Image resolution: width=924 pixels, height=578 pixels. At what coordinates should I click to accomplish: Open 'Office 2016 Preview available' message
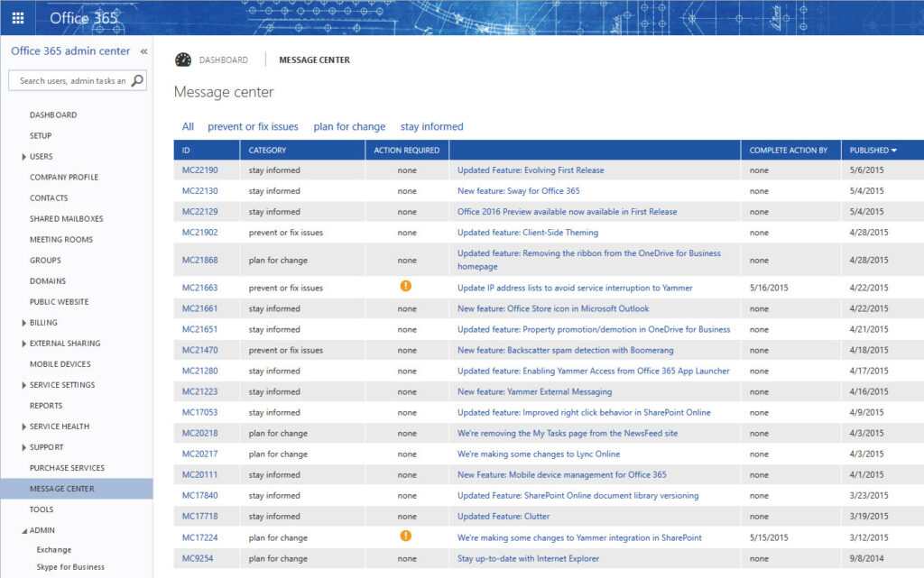pos(567,211)
